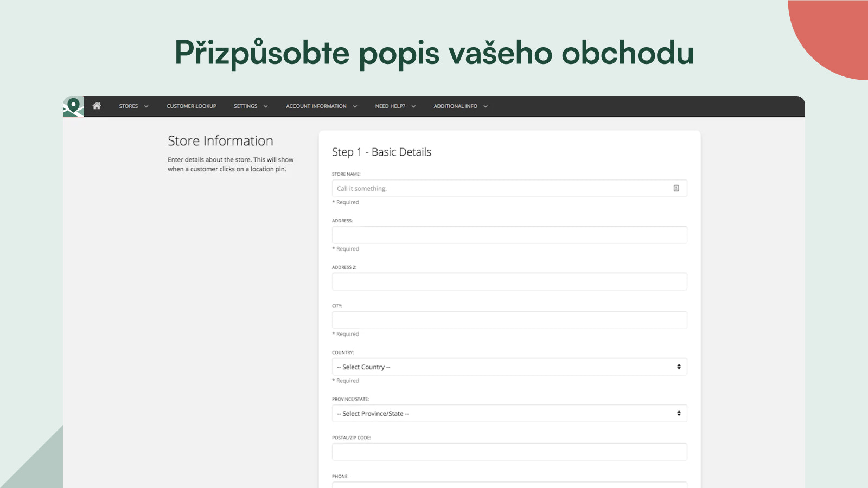Click the COUNTRY: field label
This screenshot has height=488, width=868.
pos(343,352)
